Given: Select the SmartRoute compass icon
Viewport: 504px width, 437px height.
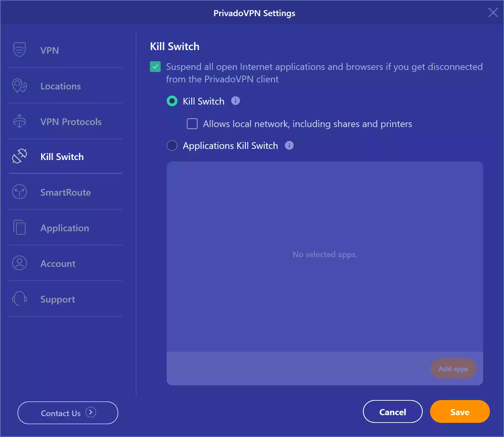Looking at the screenshot, I should 19,192.
